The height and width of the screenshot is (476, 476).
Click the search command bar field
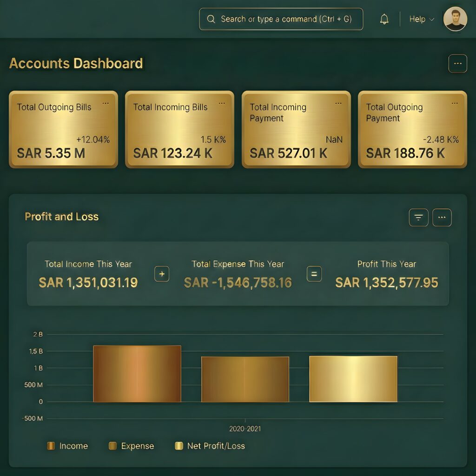click(x=281, y=19)
